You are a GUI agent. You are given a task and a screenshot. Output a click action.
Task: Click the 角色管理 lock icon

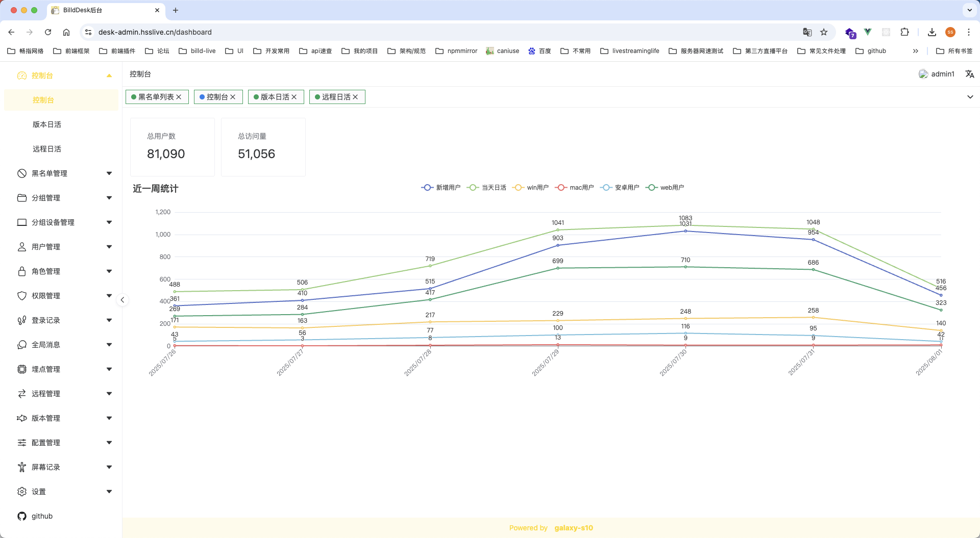[x=22, y=271]
